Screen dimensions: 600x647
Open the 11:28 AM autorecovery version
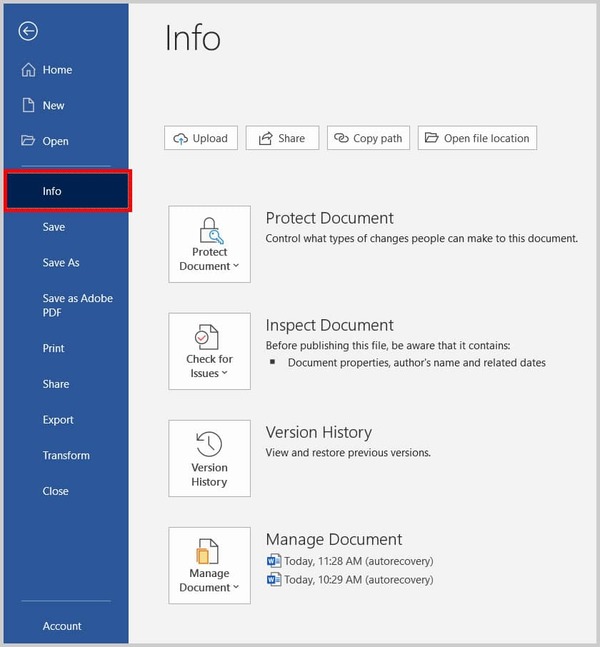point(350,561)
